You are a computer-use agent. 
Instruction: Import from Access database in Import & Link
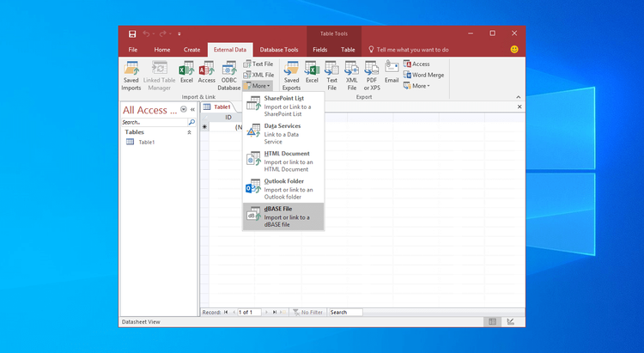[207, 72]
